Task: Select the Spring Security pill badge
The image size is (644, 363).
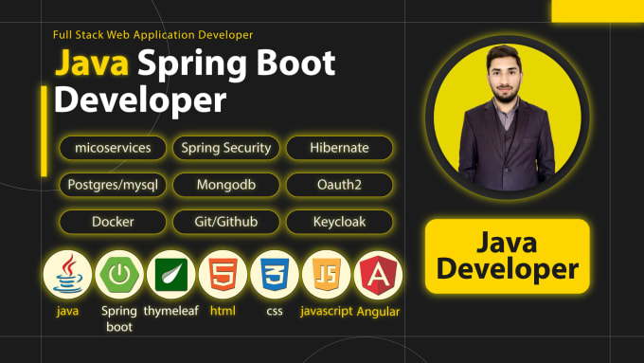Action: [226, 148]
